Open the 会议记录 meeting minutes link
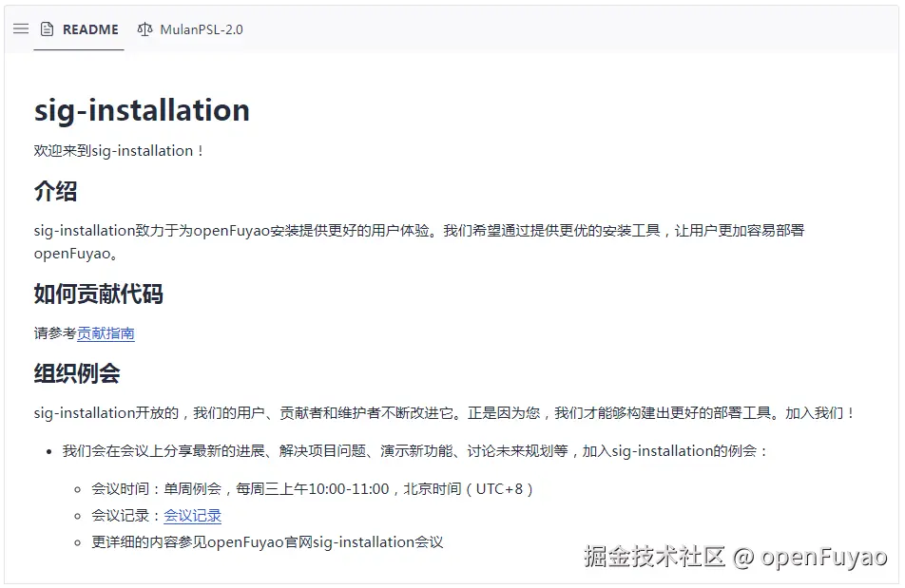Viewport: 905px width, 588px height. click(193, 515)
